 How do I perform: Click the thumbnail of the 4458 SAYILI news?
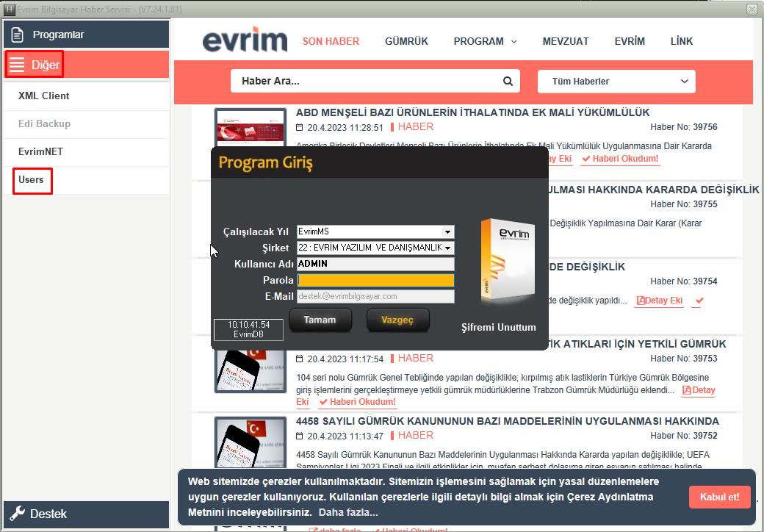coord(251,443)
